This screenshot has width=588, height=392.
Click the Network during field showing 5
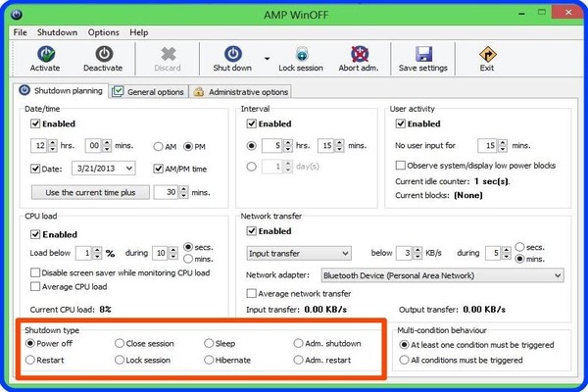point(494,253)
